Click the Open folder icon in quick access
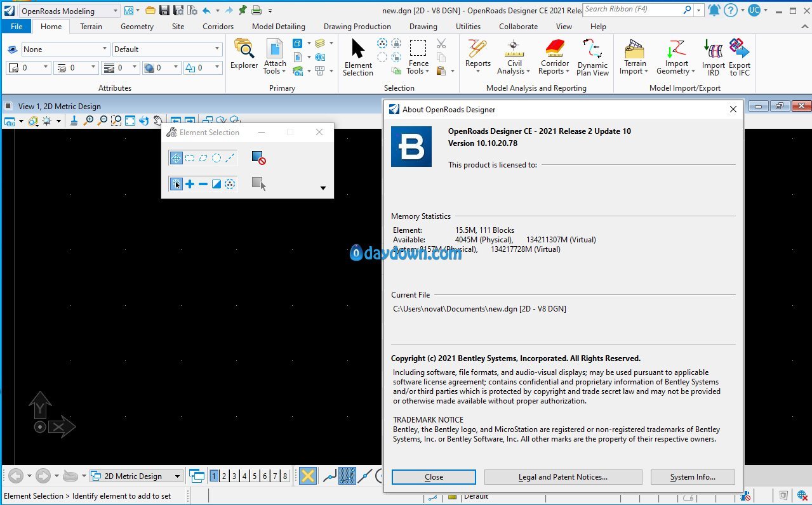Image resolution: width=812 pixels, height=505 pixels. coord(150,10)
